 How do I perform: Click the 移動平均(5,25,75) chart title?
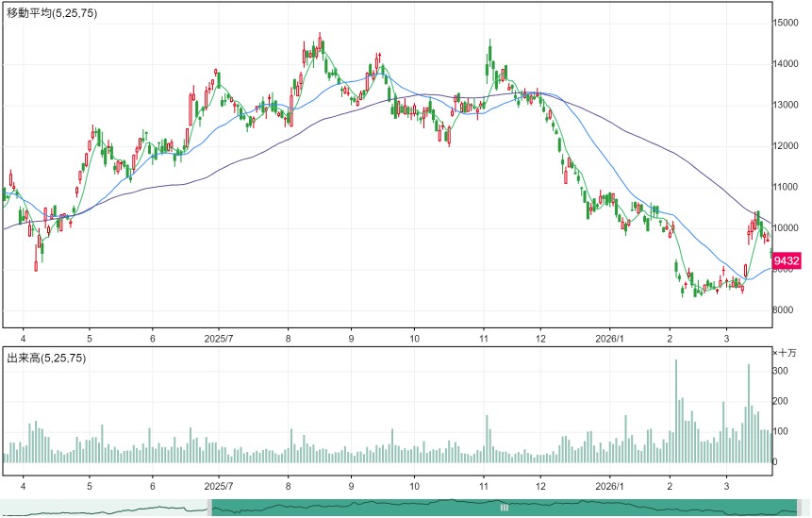(x=52, y=13)
